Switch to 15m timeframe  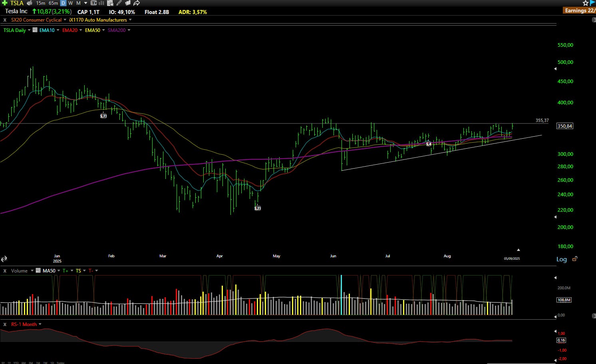[41, 3]
